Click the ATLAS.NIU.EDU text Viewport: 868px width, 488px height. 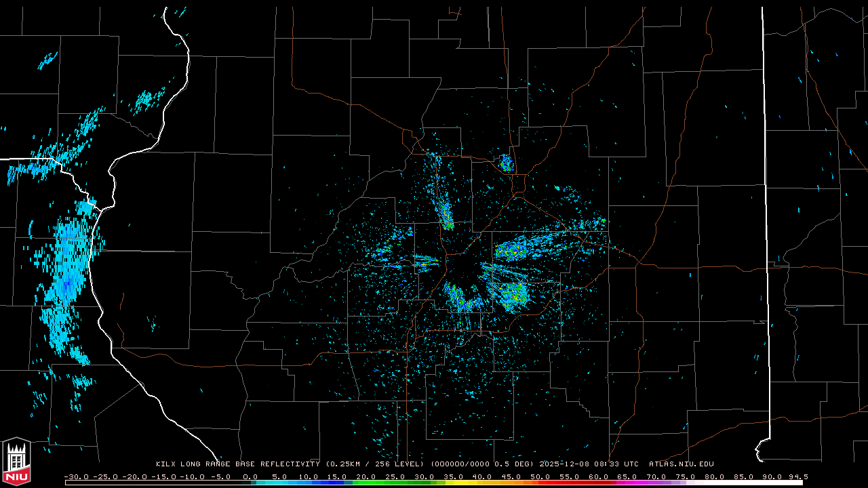pyautogui.click(x=681, y=464)
